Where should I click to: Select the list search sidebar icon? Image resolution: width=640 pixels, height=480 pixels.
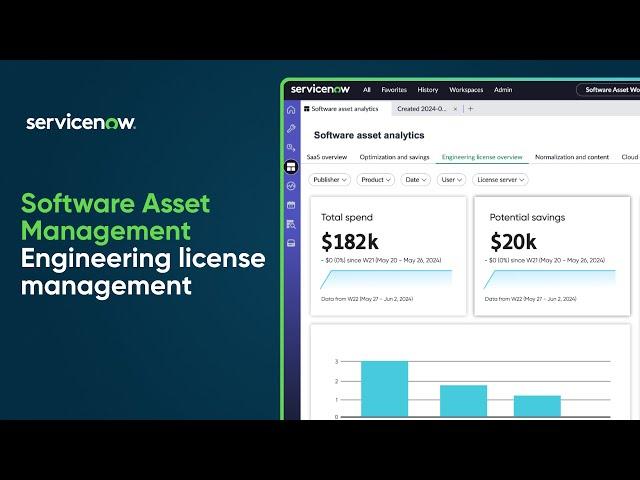[x=291, y=224]
